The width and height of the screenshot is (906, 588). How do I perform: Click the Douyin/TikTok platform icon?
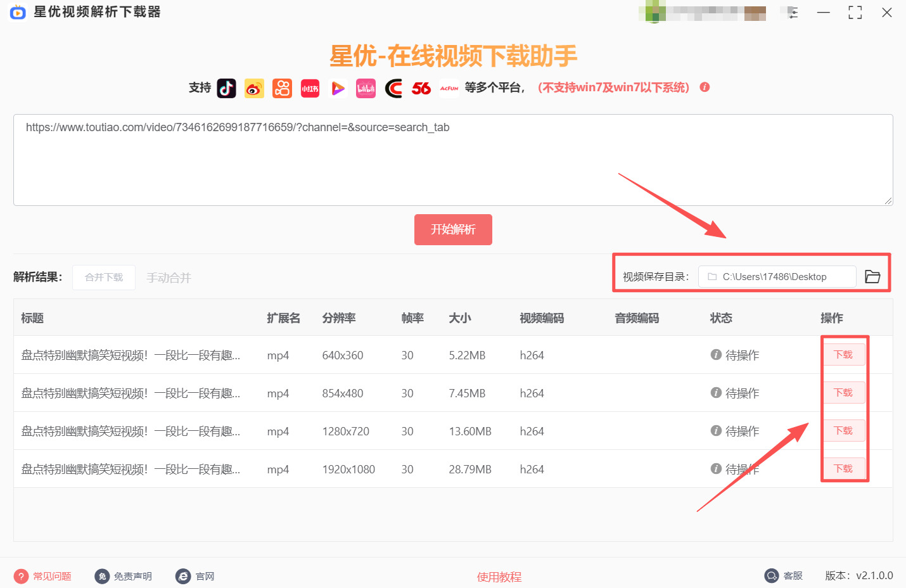tap(226, 88)
